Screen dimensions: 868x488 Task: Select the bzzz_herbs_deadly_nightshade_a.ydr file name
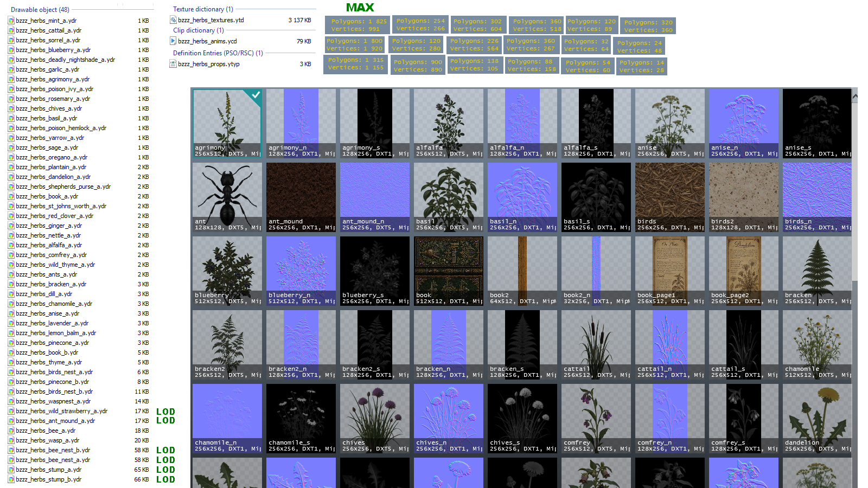pos(66,60)
